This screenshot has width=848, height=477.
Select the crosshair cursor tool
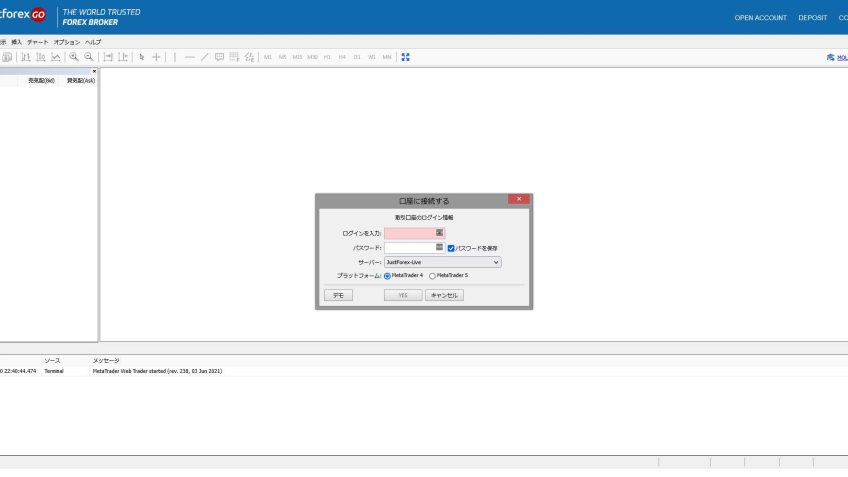[156, 57]
